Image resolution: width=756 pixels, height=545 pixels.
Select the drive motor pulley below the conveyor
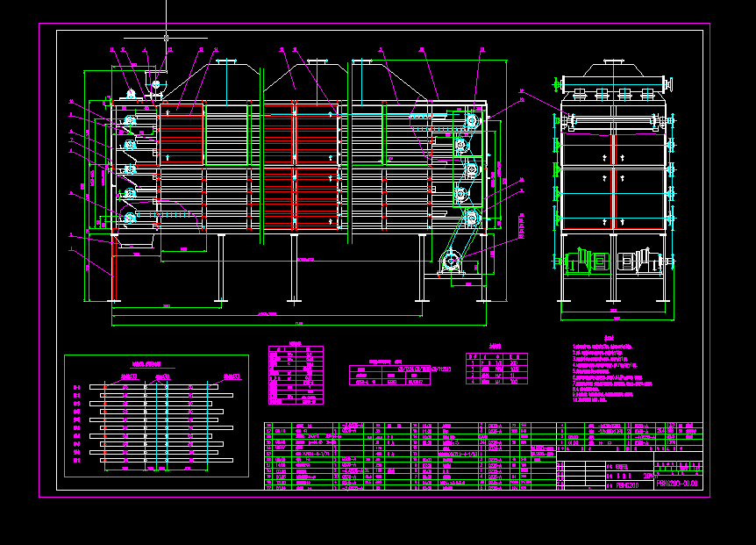pos(451,262)
